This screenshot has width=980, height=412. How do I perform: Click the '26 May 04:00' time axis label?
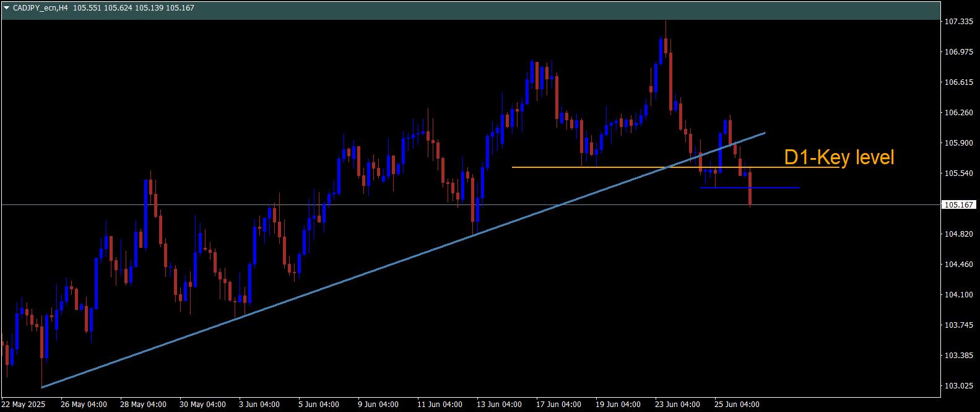tap(84, 405)
